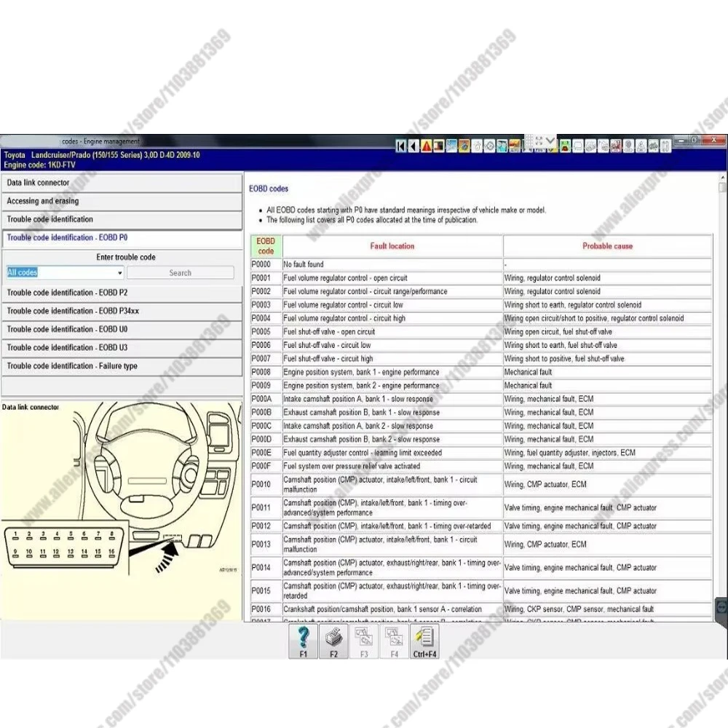Open Trouble code identification - EOBD U0
The height and width of the screenshot is (728, 728).
click(122, 329)
